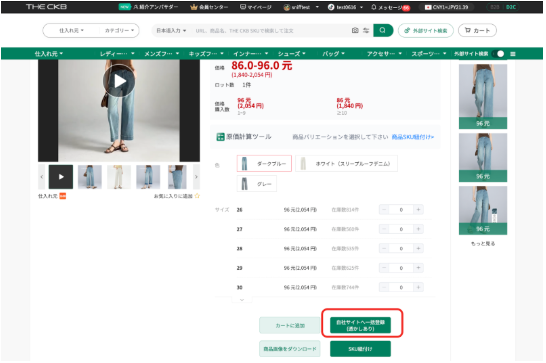Image resolution: width=546 pixels, height=363 pixels.
Task: Click the green search magnifier button
Action: tap(383, 30)
